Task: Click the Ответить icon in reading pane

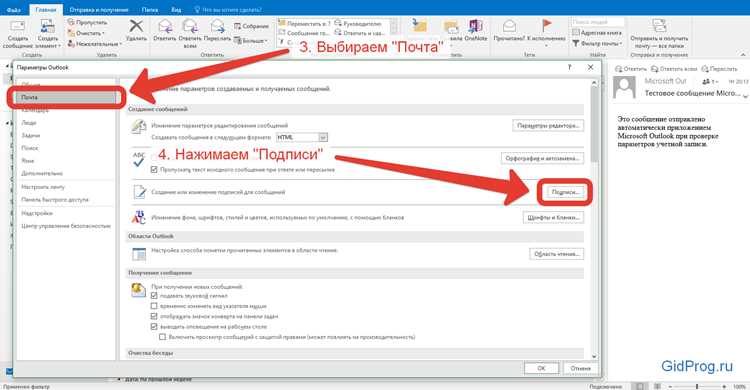Action: pyautogui.click(x=619, y=69)
